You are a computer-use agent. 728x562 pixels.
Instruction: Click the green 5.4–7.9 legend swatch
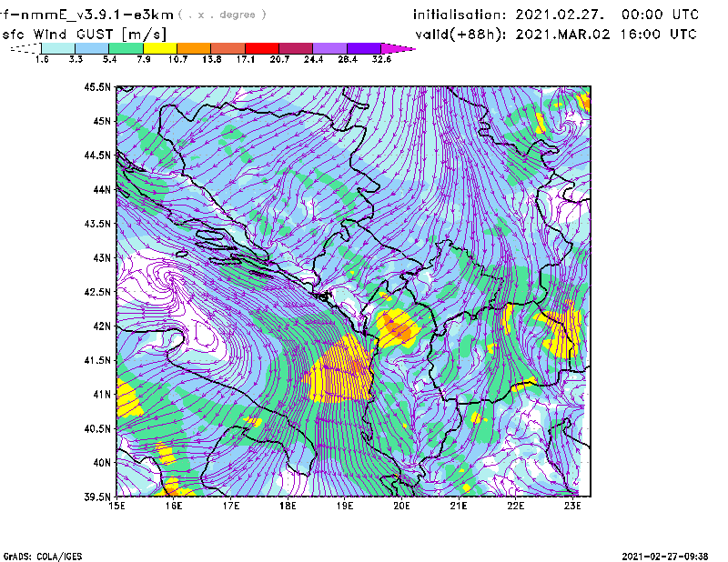point(126,48)
